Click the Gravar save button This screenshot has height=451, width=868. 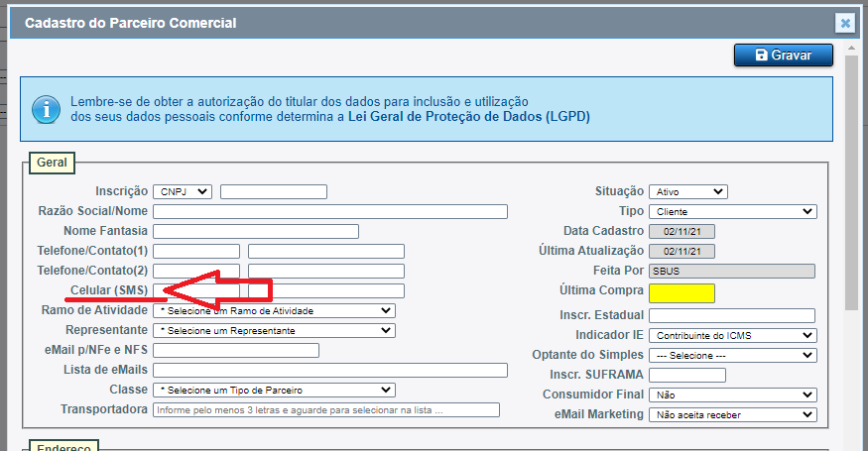coord(783,56)
